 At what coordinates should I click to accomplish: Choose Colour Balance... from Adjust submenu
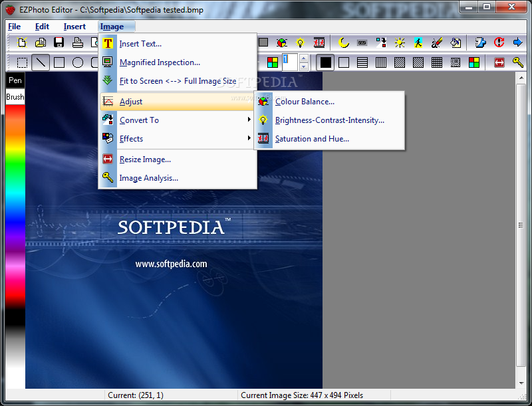(329, 101)
